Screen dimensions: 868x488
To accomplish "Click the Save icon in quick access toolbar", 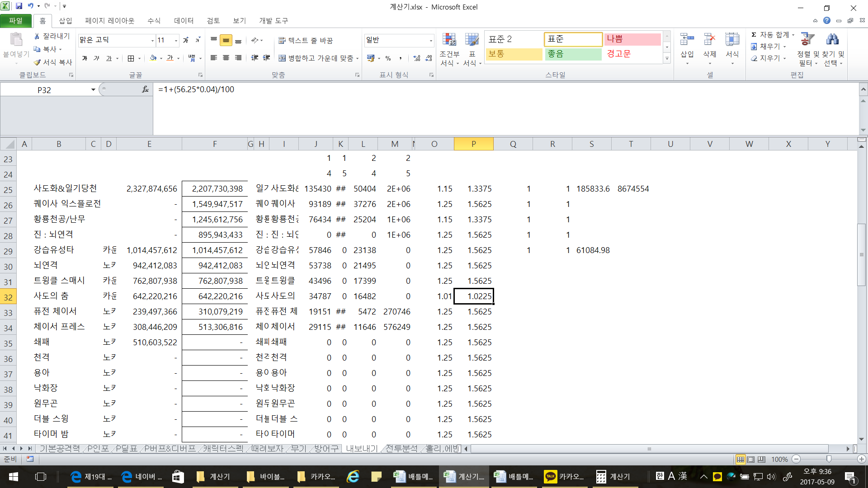I will 19,6.
